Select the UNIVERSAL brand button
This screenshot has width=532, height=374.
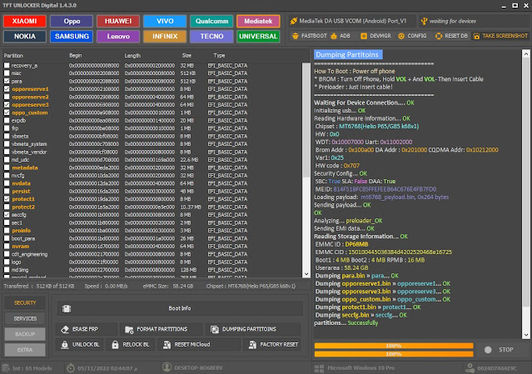(x=258, y=36)
